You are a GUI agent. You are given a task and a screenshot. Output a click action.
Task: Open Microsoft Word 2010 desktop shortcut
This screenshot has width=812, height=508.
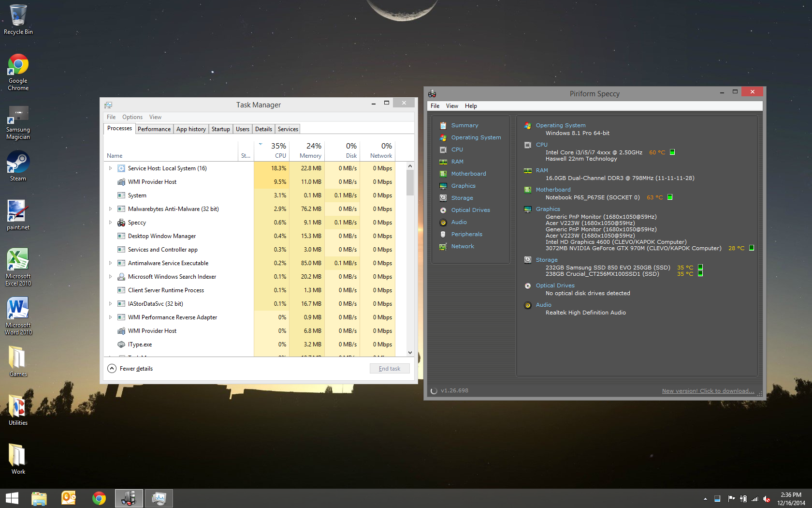18,316
